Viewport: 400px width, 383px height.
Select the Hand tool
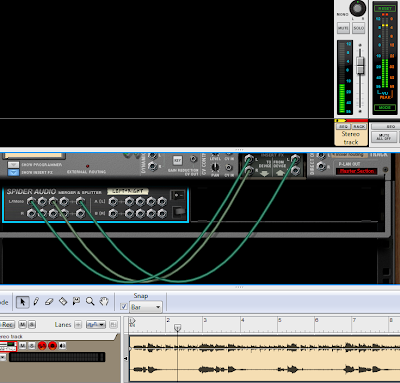pyautogui.click(x=104, y=302)
